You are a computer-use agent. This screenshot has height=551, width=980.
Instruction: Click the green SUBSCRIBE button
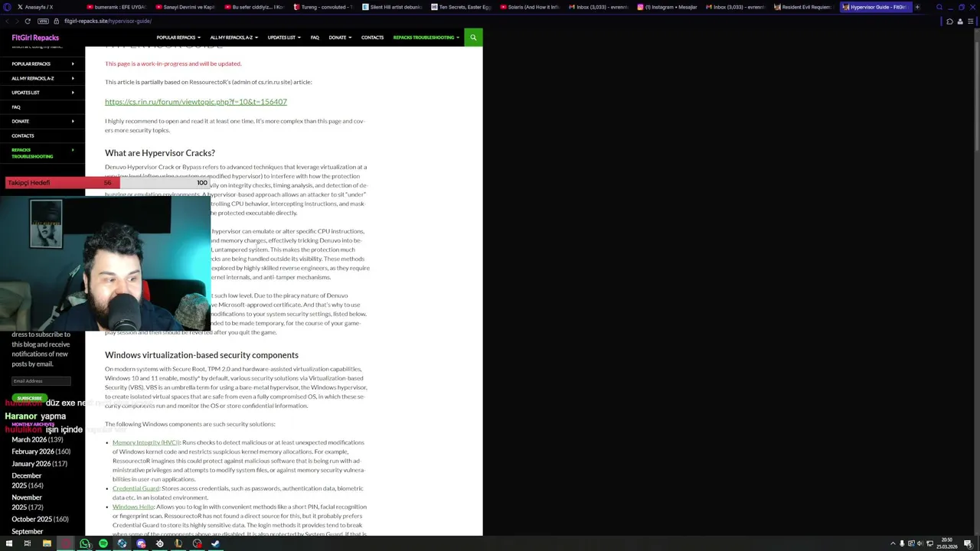30,398
